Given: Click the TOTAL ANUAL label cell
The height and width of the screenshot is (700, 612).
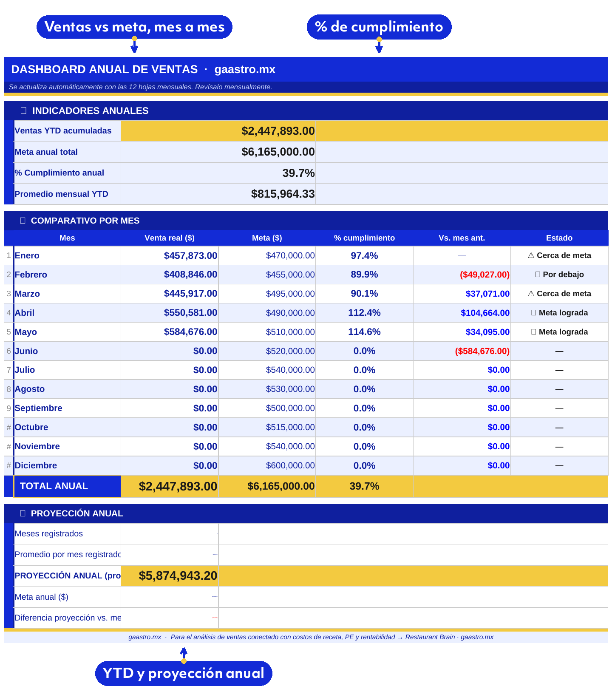Looking at the screenshot, I should 67,486.
